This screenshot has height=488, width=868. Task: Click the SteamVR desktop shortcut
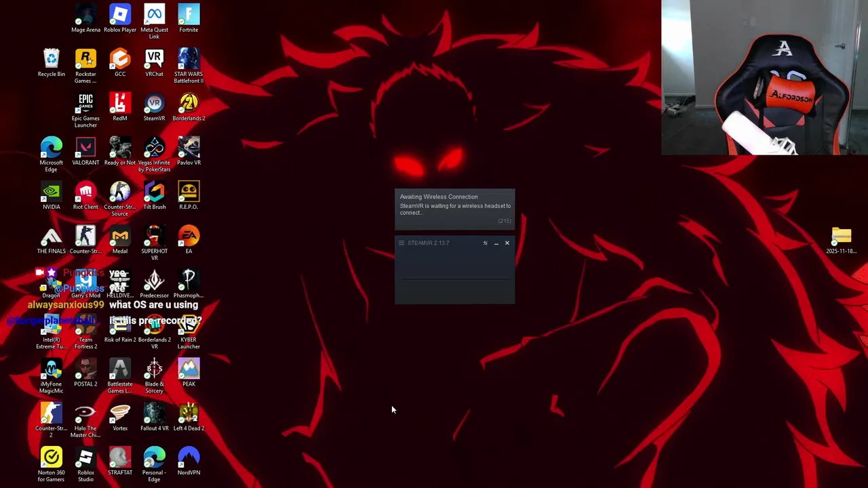point(154,107)
